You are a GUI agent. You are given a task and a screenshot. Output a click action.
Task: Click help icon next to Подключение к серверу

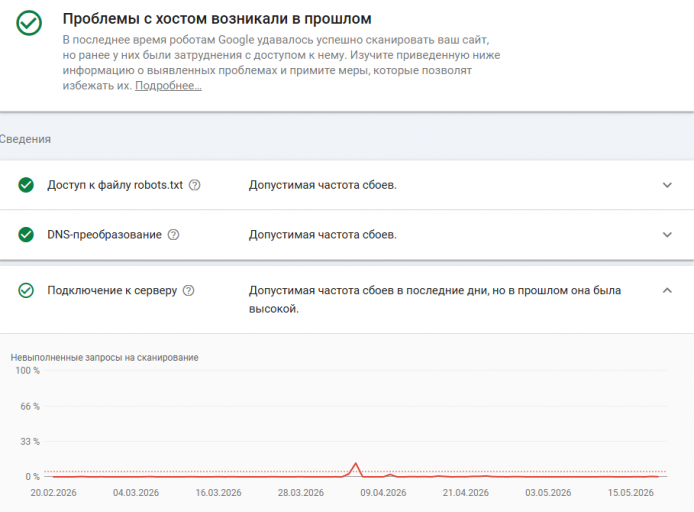[189, 290]
